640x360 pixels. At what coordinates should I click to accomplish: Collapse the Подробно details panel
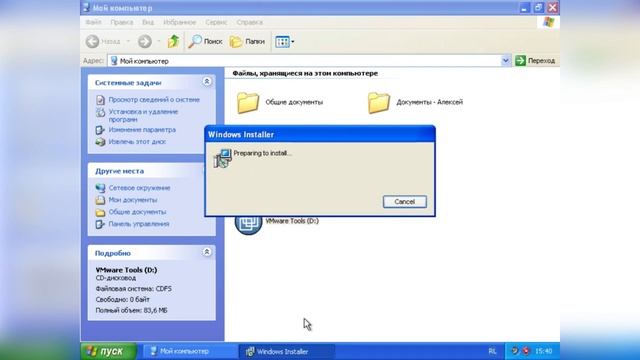coord(207,252)
